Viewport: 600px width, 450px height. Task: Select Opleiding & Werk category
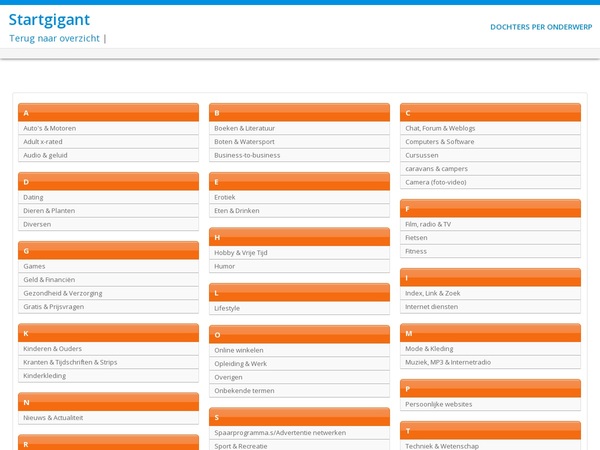pos(299,364)
